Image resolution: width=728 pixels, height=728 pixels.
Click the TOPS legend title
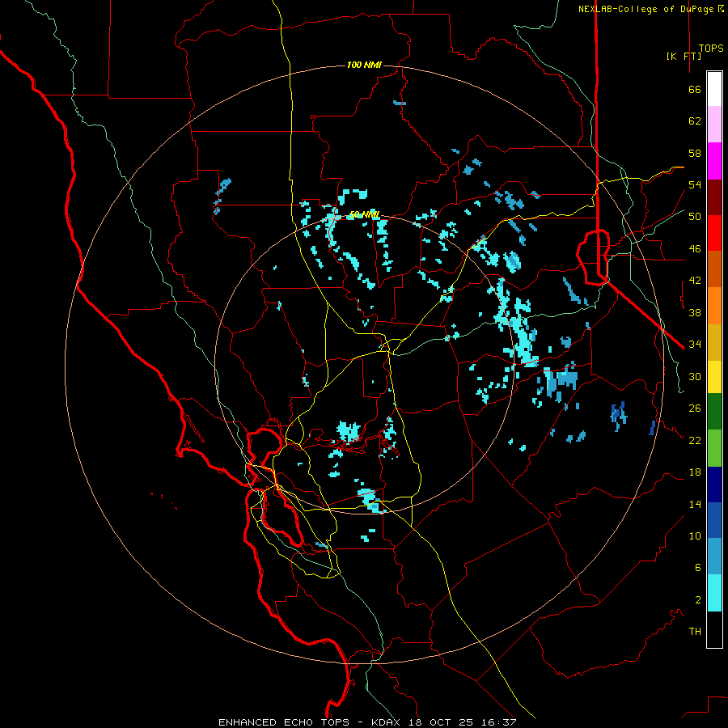tap(711, 48)
